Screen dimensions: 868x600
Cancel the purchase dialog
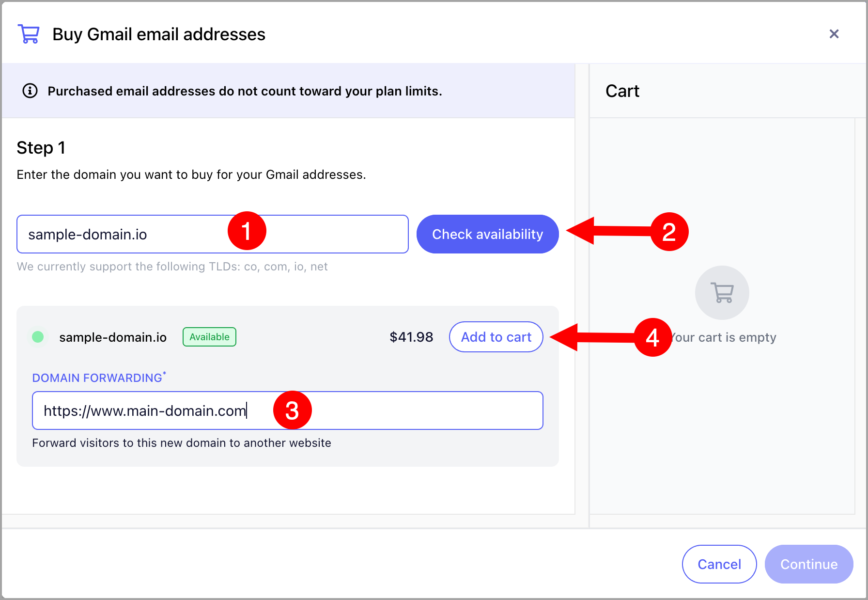point(719,564)
